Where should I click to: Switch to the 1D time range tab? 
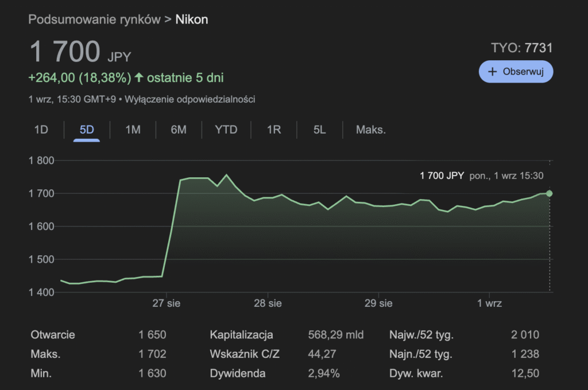pos(41,130)
